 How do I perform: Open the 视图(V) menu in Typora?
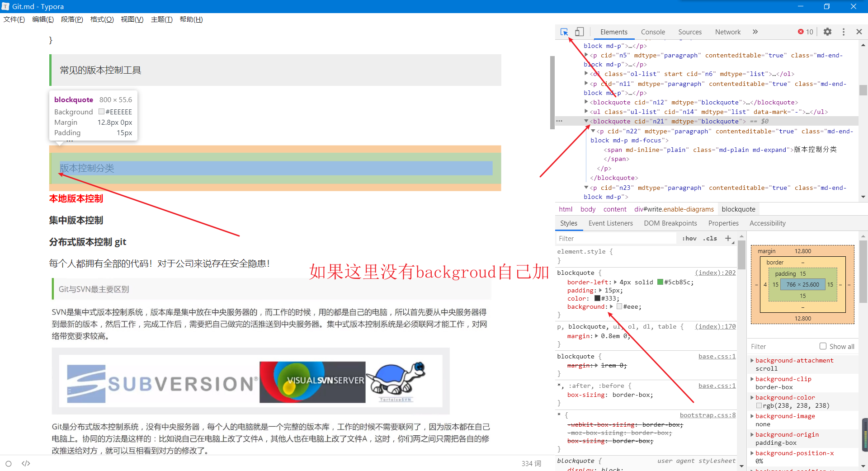(x=132, y=19)
